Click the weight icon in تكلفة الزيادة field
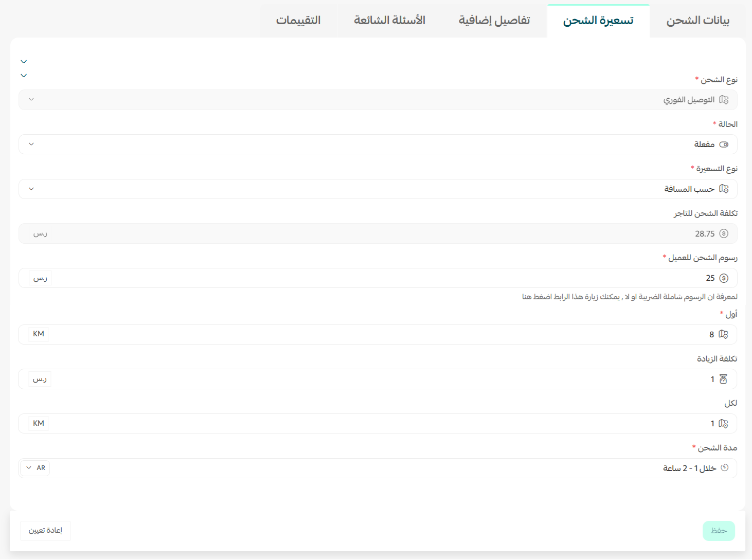 point(723,379)
